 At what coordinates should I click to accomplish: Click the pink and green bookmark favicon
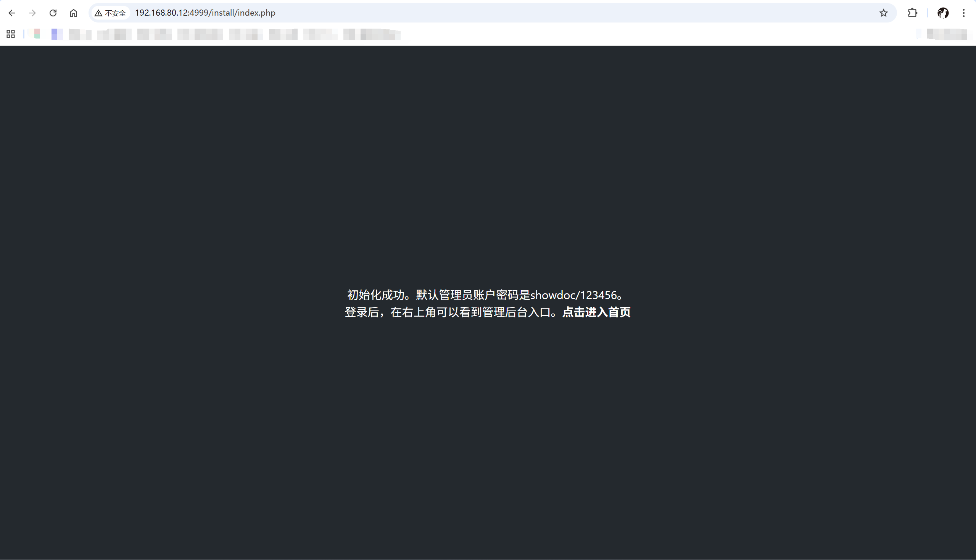click(x=37, y=34)
